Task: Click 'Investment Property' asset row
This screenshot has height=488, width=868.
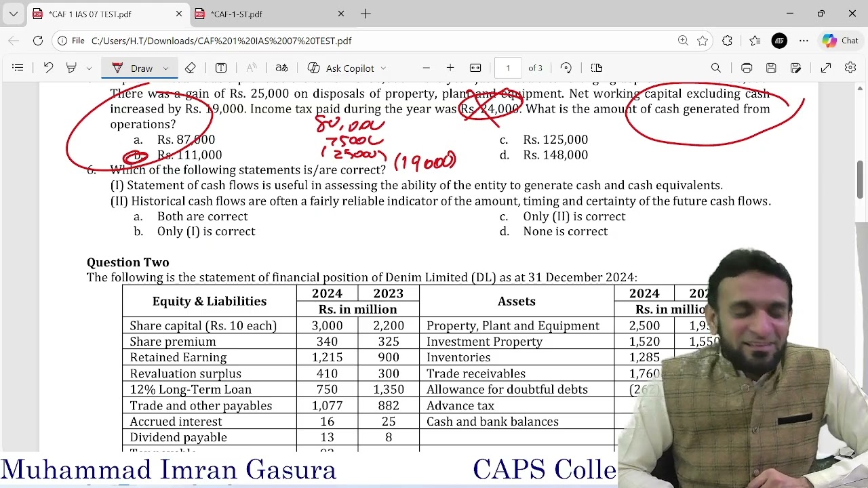Action: coord(484,342)
